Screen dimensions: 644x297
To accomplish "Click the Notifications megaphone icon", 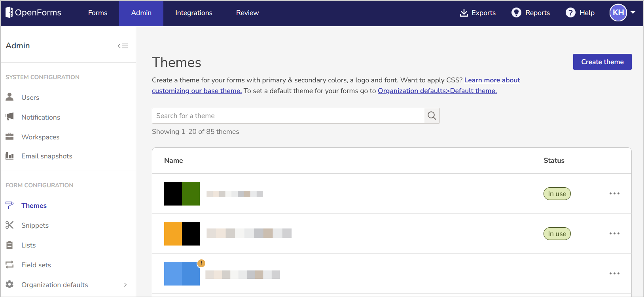I will (x=10, y=116).
